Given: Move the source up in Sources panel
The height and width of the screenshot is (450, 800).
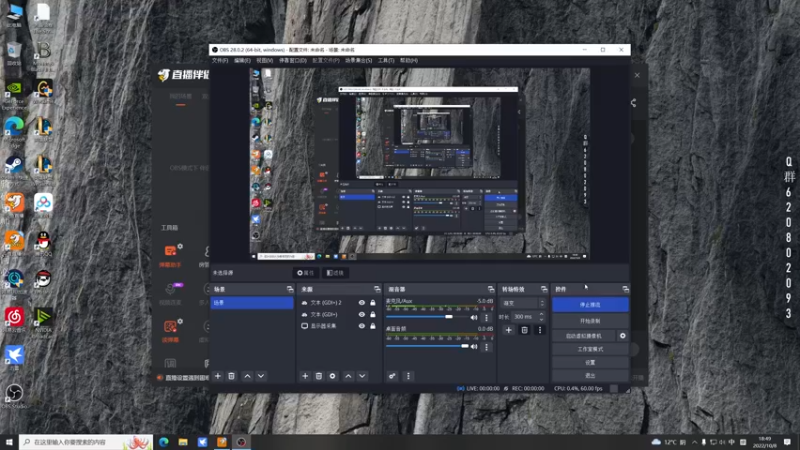Looking at the screenshot, I should tap(348, 376).
